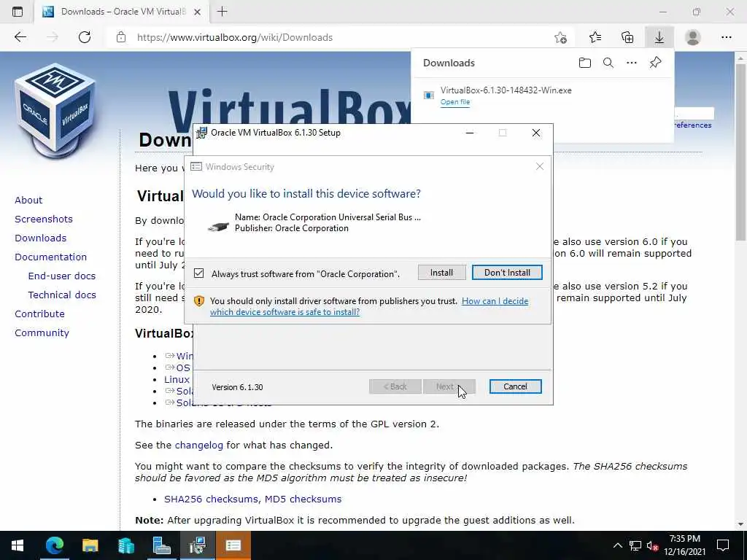
Task: Open the Windows Security taskbar item
Action: (x=233, y=545)
